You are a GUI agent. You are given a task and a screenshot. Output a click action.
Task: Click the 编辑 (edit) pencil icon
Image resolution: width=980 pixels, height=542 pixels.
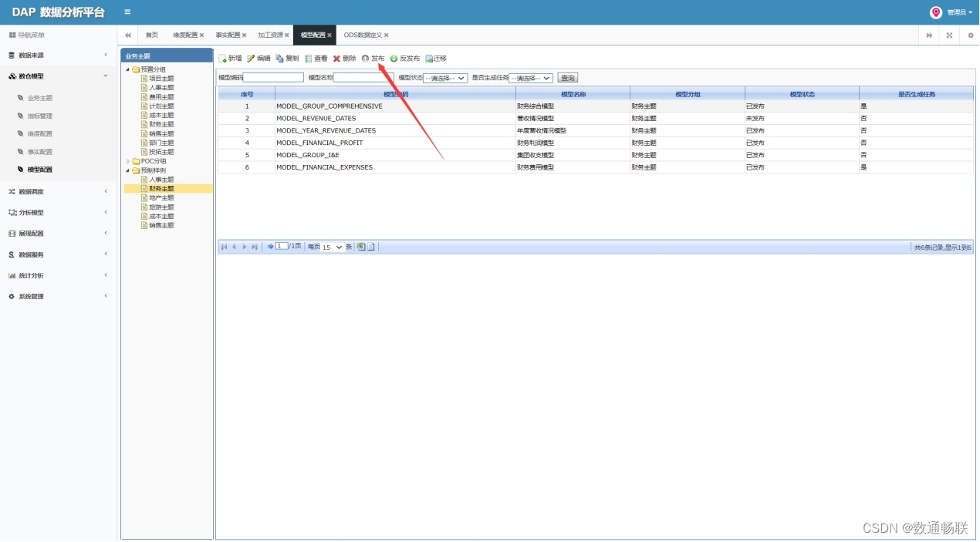[x=251, y=59]
